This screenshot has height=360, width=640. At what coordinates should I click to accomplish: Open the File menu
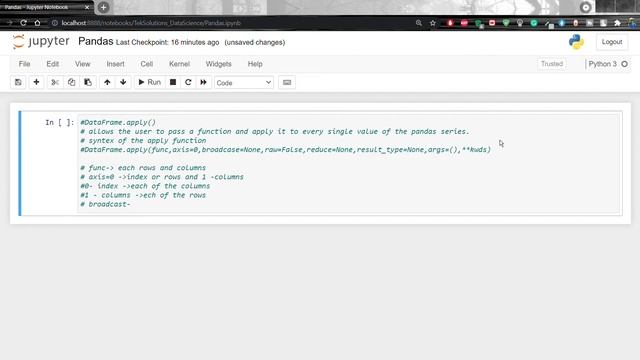[24, 64]
